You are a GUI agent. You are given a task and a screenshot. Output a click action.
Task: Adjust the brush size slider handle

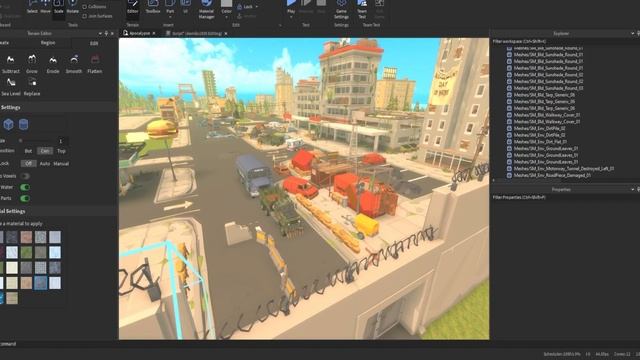coord(20,140)
